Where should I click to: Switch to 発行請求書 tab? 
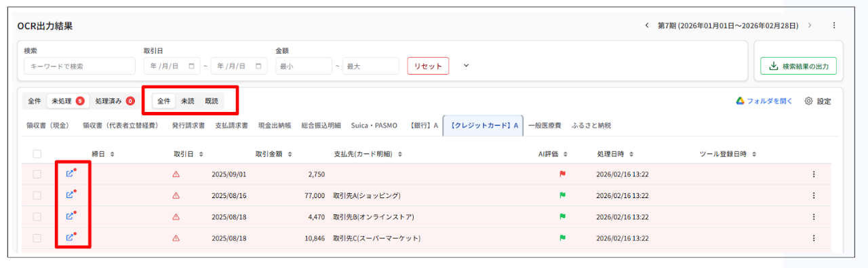[189, 126]
